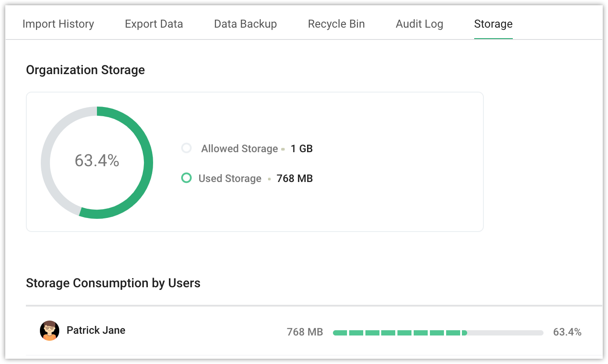The height and width of the screenshot is (364, 608).
Task: Click the Used Storage label
Action: 230,178
